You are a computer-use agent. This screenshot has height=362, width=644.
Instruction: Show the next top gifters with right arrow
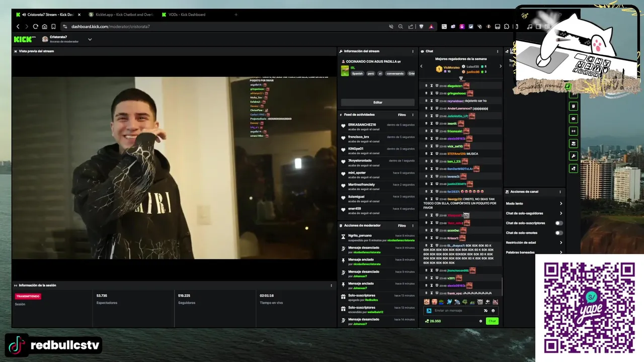500,66
